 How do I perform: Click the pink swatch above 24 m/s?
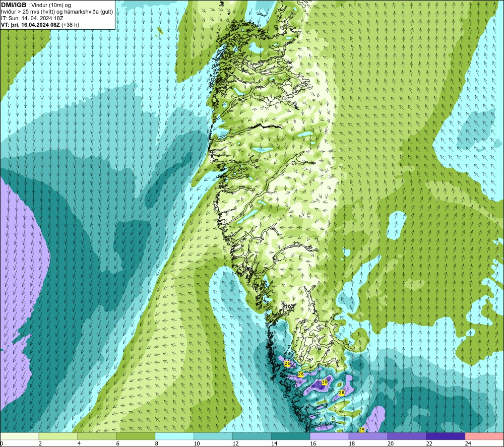coord(484,436)
